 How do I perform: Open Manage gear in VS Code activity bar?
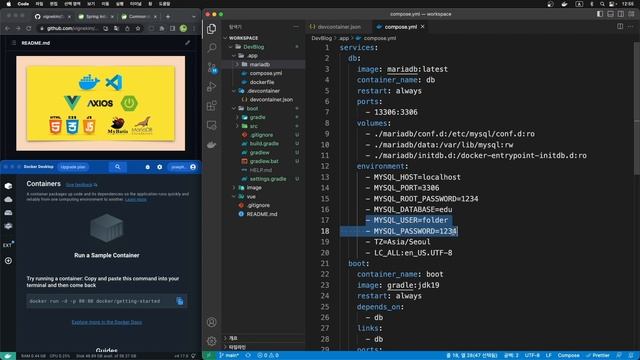coord(211,340)
